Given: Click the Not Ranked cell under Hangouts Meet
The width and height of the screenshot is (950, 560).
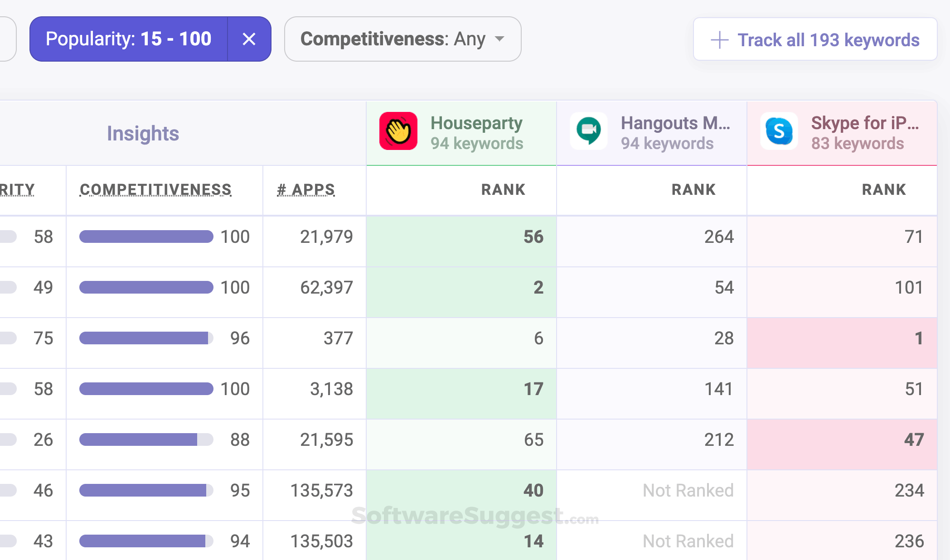Looking at the screenshot, I should coord(688,490).
